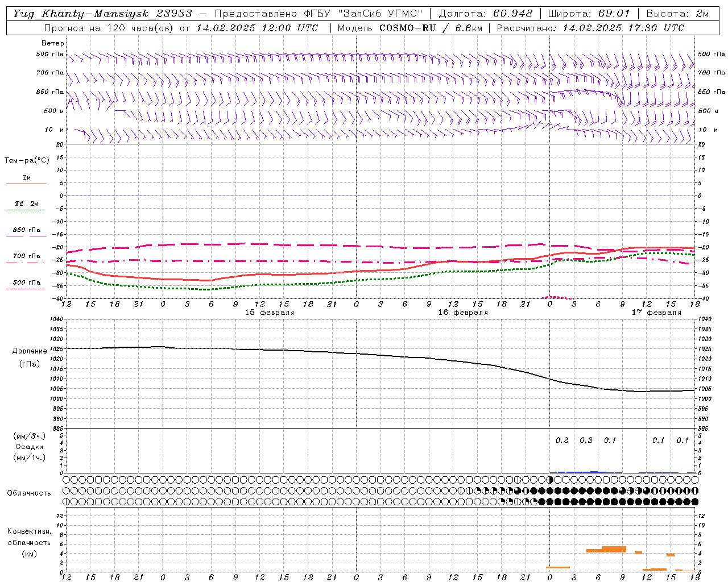Click the Конвективн. convective cloud label
This screenshot has height=582, width=728.
click(x=29, y=531)
